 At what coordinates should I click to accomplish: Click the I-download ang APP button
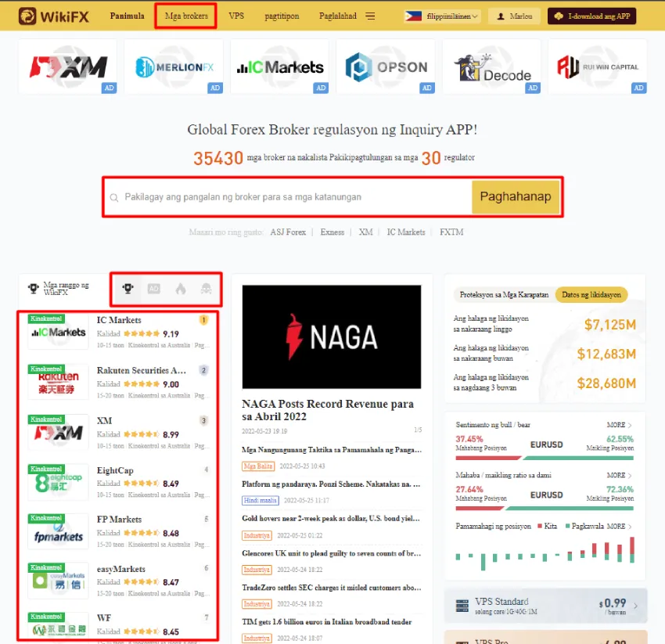point(591,16)
